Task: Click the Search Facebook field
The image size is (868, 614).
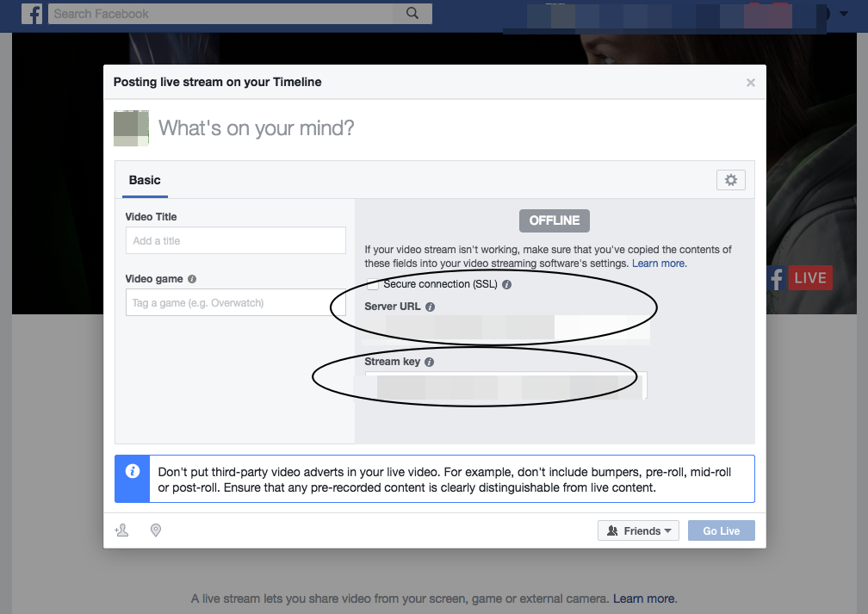Action: [221, 14]
